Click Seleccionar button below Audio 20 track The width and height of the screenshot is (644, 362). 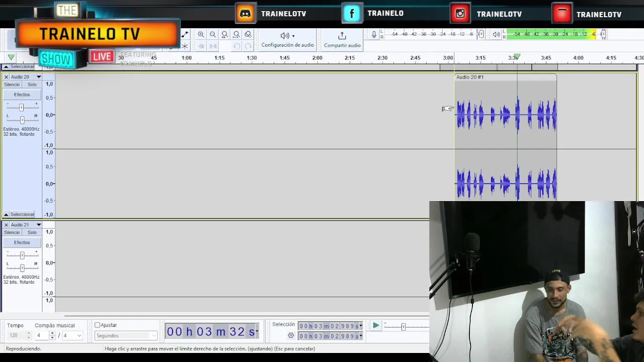click(22, 215)
